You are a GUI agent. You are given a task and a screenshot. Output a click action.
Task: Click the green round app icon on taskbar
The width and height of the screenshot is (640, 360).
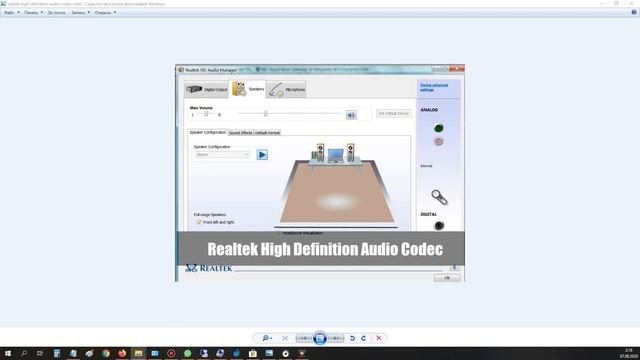187,353
